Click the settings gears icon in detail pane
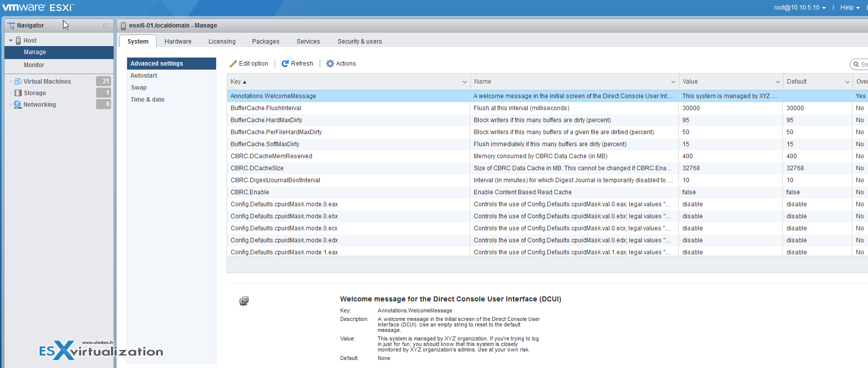Image resolution: width=868 pixels, height=368 pixels. click(244, 301)
